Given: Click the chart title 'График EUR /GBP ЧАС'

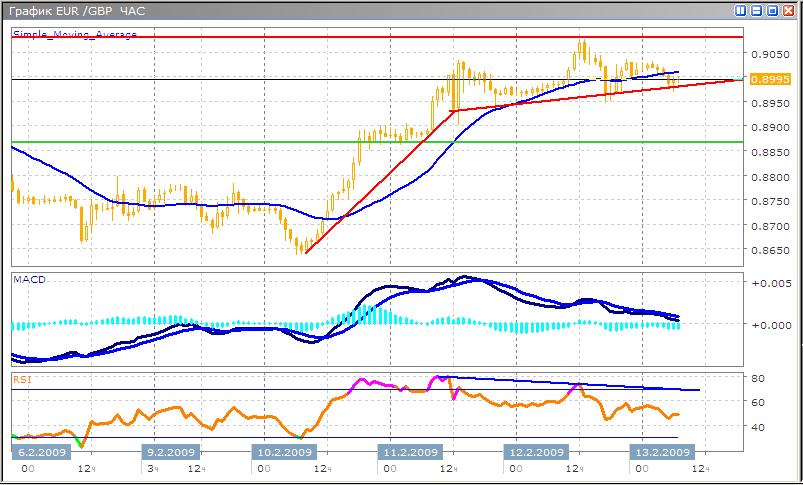Looking at the screenshot, I should coord(77,10).
